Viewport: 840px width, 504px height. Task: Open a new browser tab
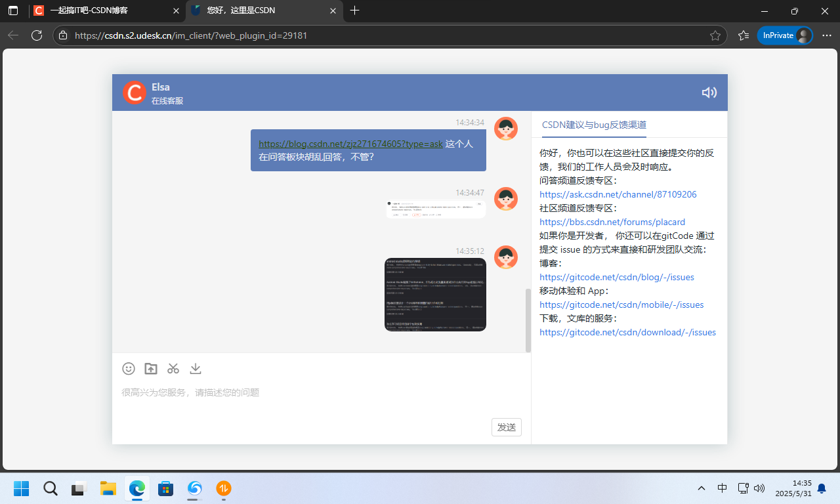355,10
